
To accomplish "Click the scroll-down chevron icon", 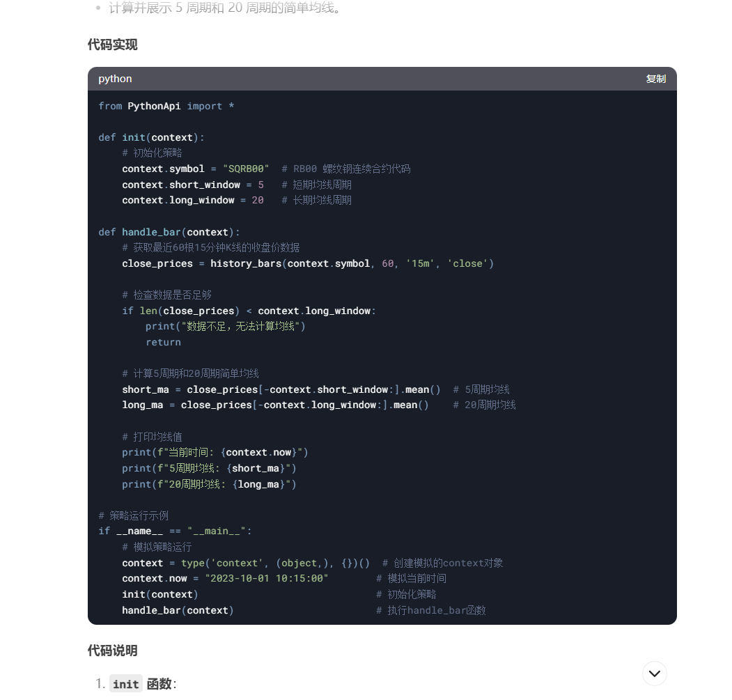I will (x=654, y=673).
